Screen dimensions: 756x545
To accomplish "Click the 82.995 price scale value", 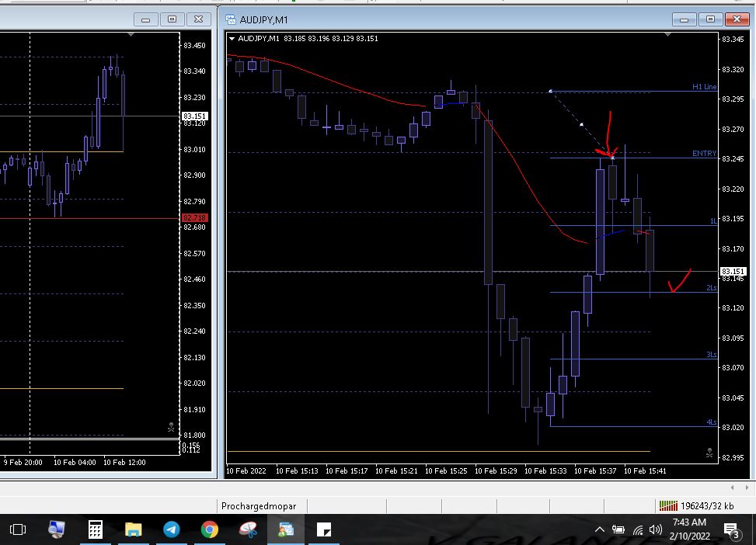I will 733,457.
